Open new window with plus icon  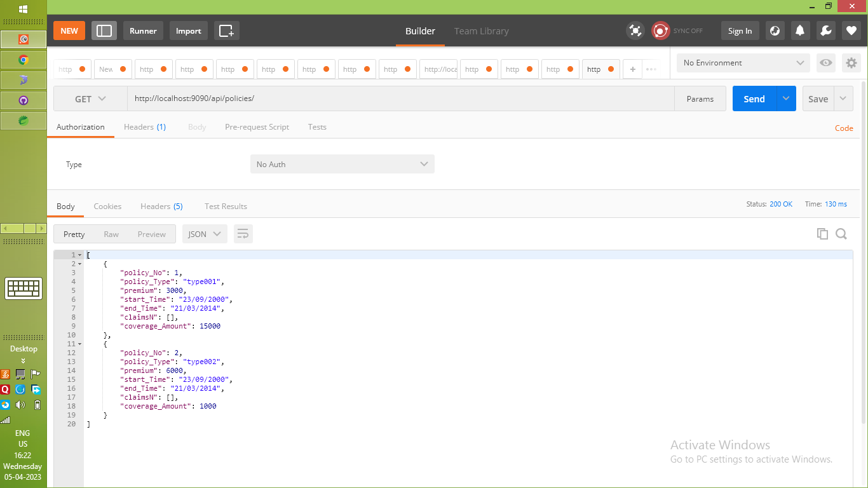coord(227,30)
